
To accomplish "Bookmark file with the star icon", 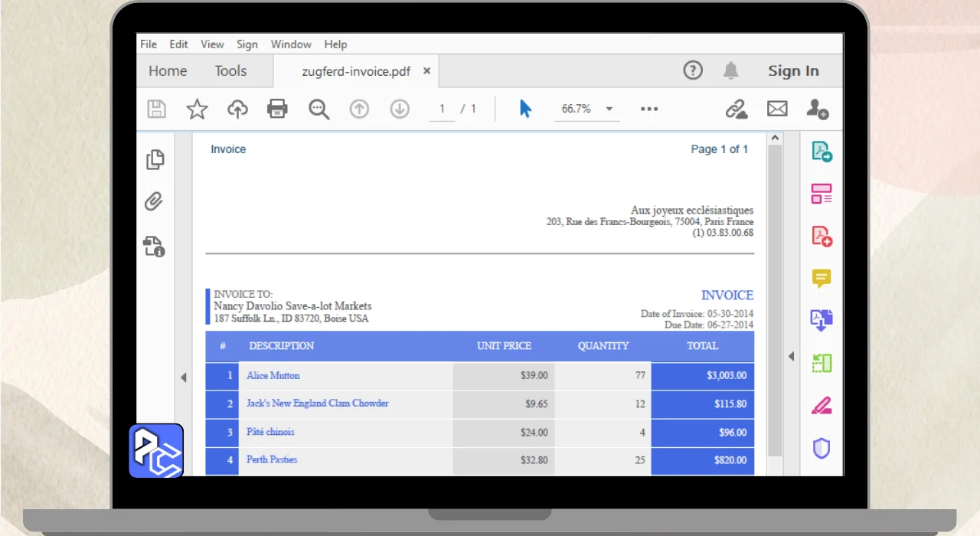I will tap(198, 109).
